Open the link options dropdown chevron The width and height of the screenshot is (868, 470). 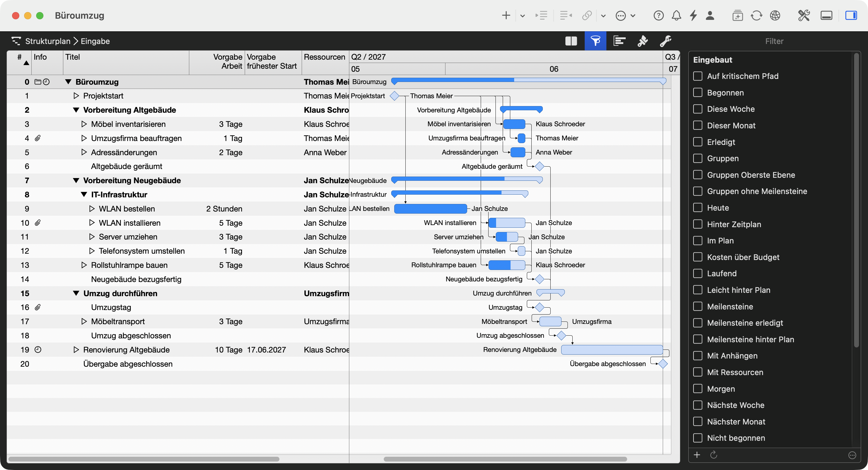click(x=603, y=16)
